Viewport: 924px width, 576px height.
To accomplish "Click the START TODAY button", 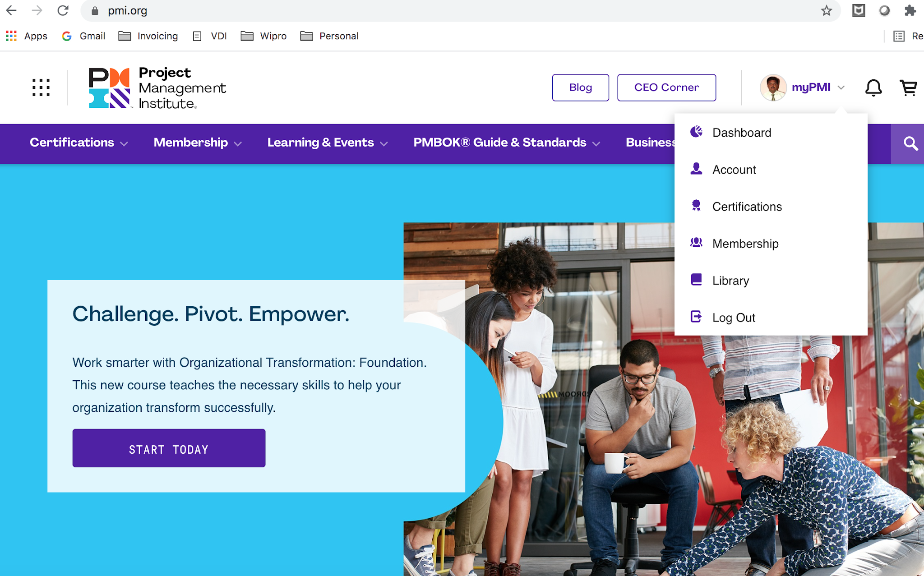I will (x=169, y=448).
